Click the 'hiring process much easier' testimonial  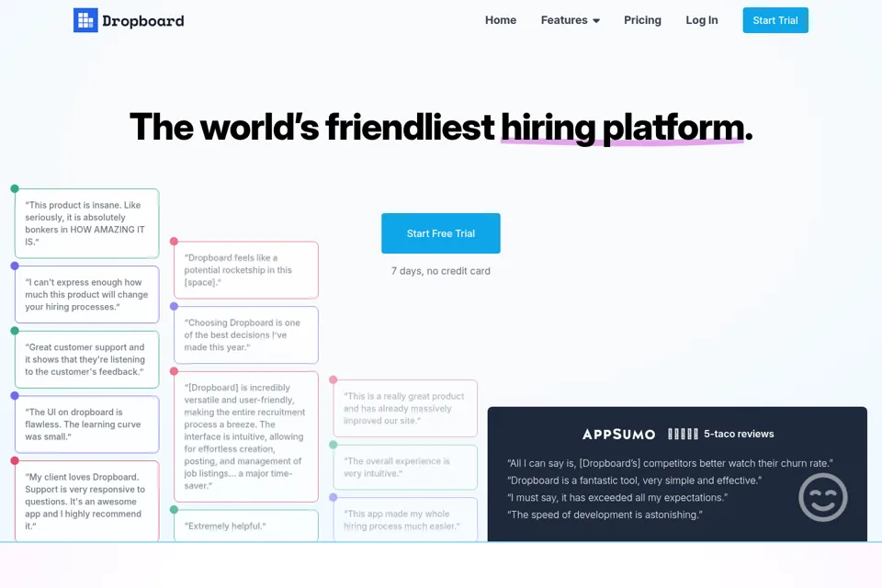point(405,519)
